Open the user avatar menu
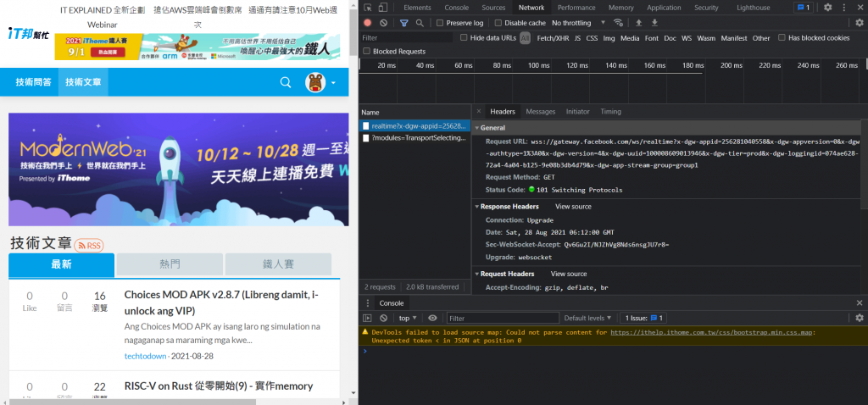 (315, 82)
